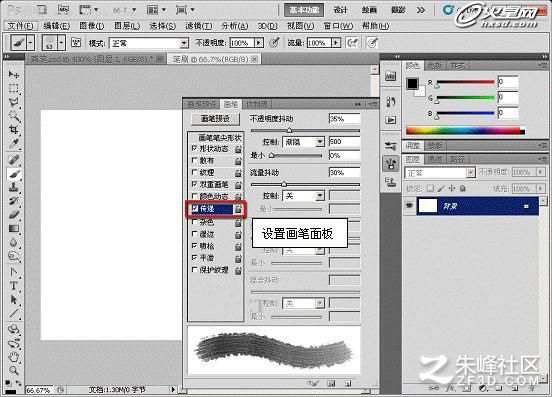Select the History Brush tool
The image size is (552, 397).
pos(13,201)
